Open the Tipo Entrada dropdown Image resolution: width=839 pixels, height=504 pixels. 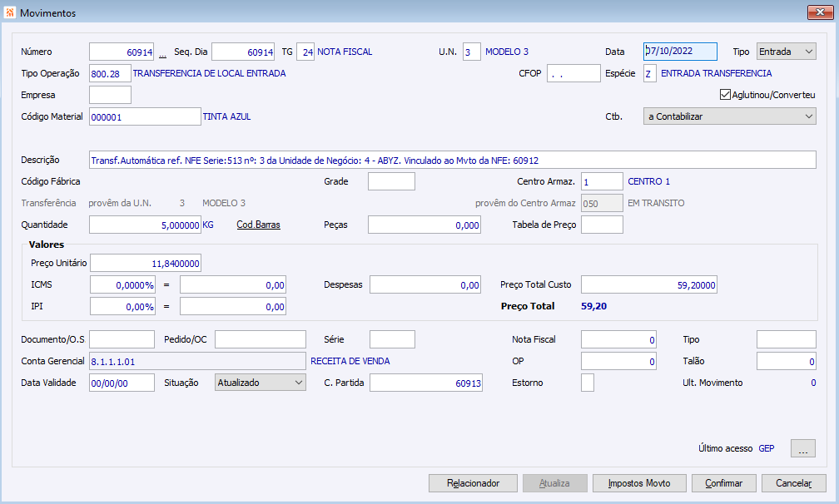[x=786, y=52]
